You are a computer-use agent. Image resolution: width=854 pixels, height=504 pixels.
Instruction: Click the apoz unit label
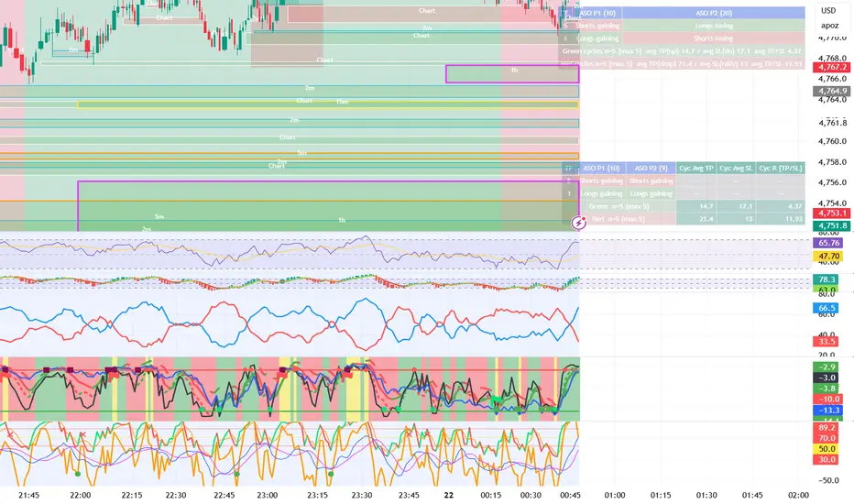(x=829, y=25)
